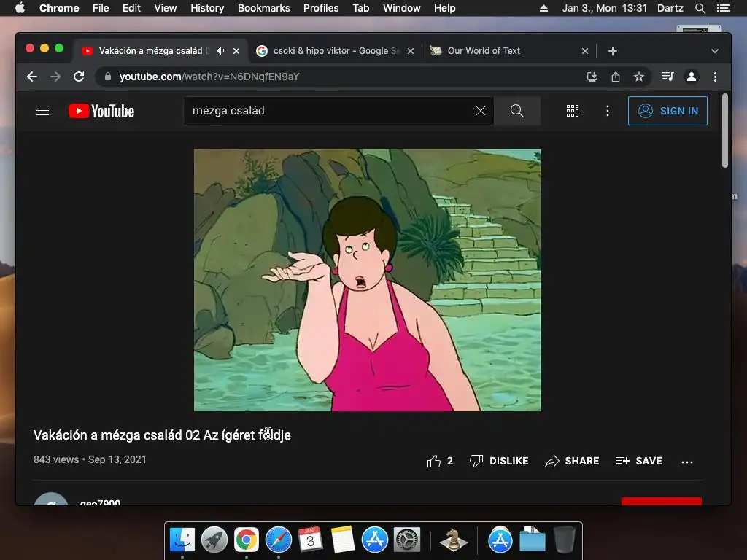Click the install app icon in address bar
The width and height of the screenshot is (747, 560).
coord(592,77)
